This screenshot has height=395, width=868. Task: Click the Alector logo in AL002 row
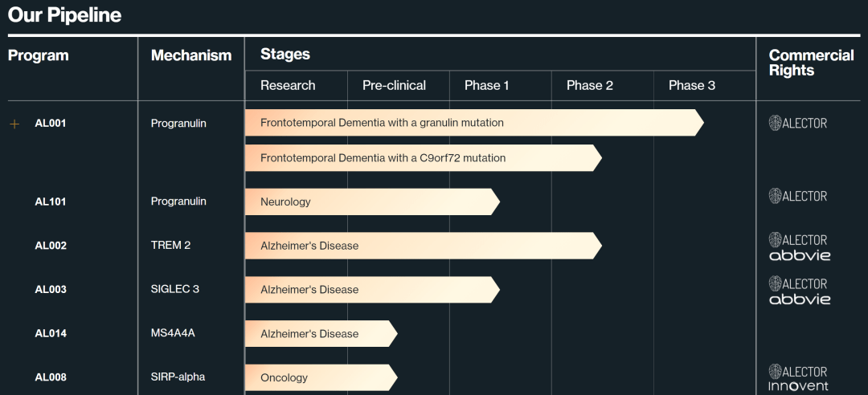click(797, 239)
